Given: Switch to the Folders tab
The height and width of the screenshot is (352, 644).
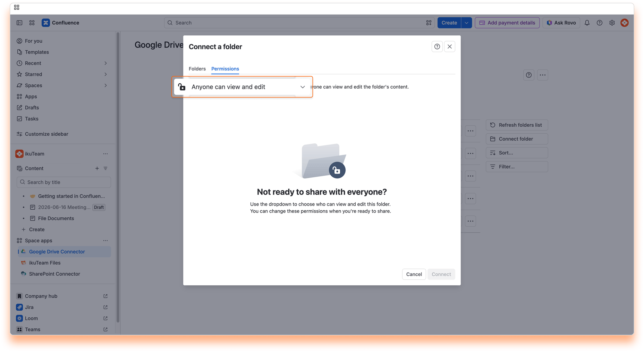Looking at the screenshot, I should [197, 69].
